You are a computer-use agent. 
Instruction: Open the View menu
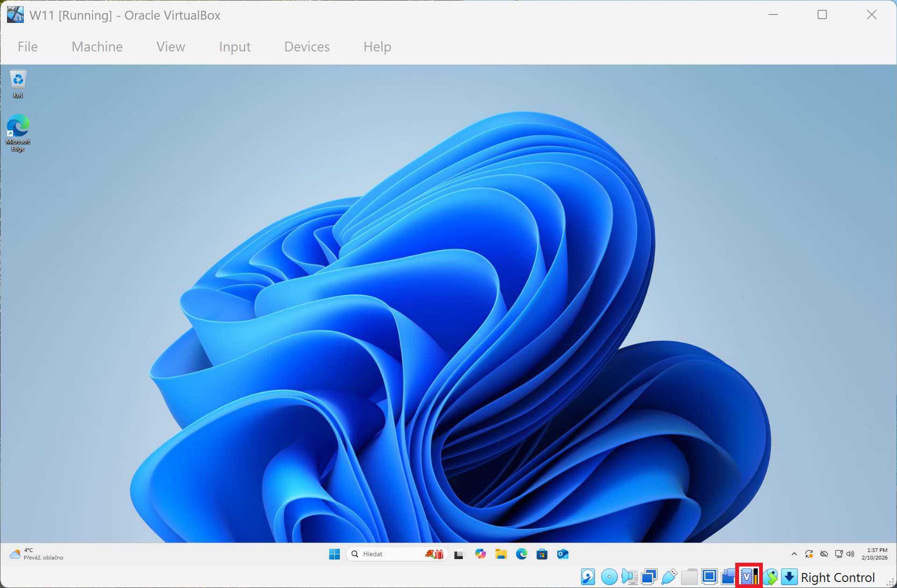pyautogui.click(x=171, y=47)
